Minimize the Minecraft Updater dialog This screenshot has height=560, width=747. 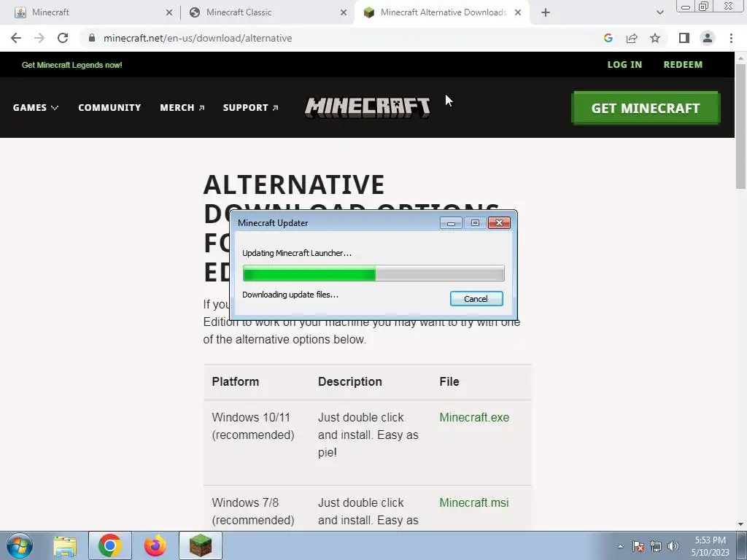tap(451, 223)
